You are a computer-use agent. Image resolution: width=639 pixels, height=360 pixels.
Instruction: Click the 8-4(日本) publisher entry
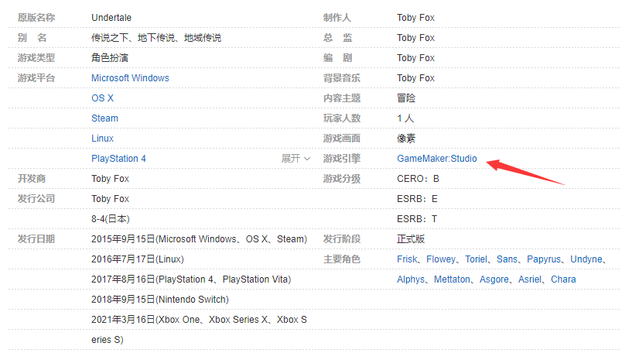[x=110, y=219]
